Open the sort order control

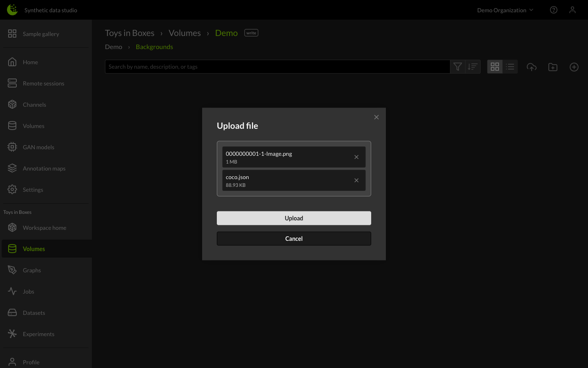pos(472,66)
